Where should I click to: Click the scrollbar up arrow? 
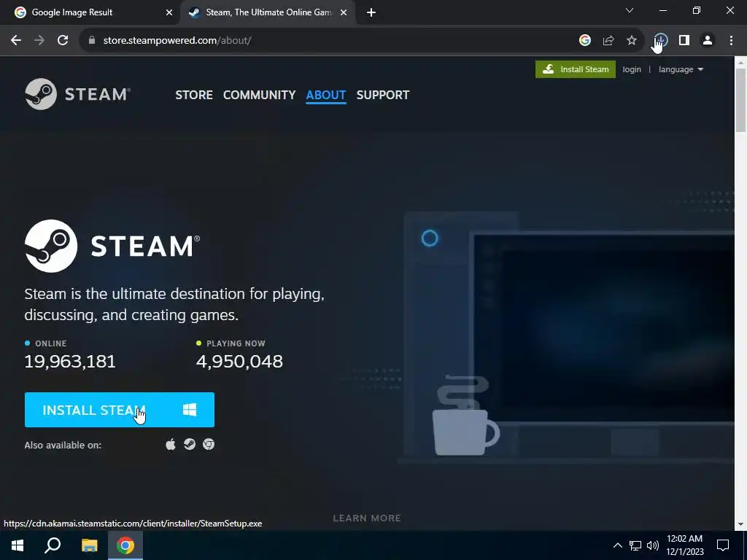coord(741,62)
